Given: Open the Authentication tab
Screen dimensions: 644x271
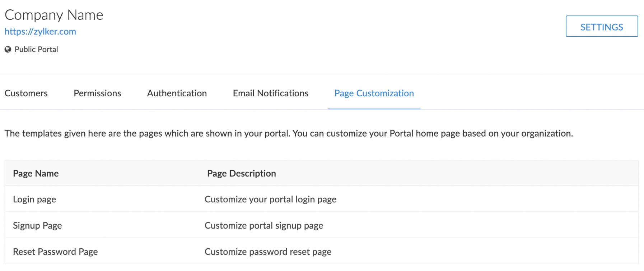Looking at the screenshot, I should point(177,93).
